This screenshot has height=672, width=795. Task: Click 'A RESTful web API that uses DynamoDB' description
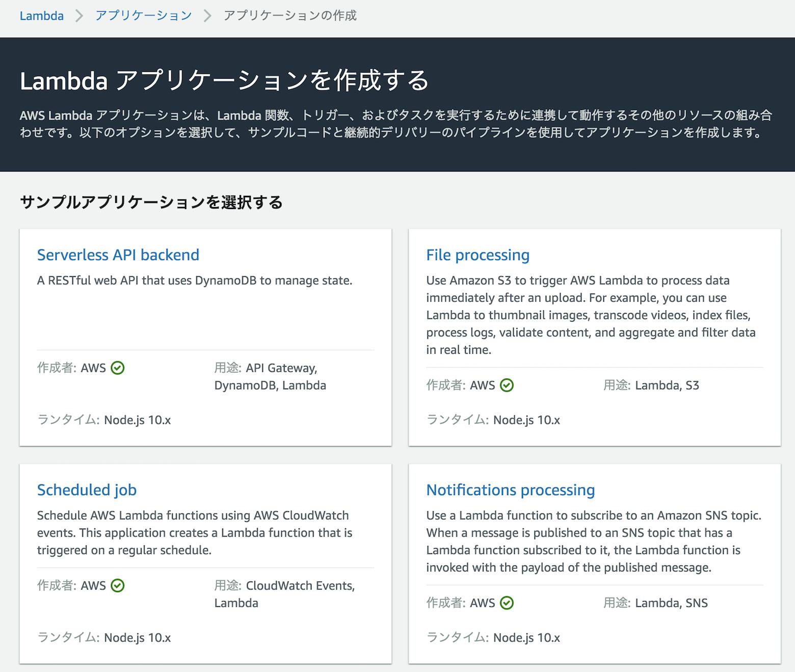point(195,280)
